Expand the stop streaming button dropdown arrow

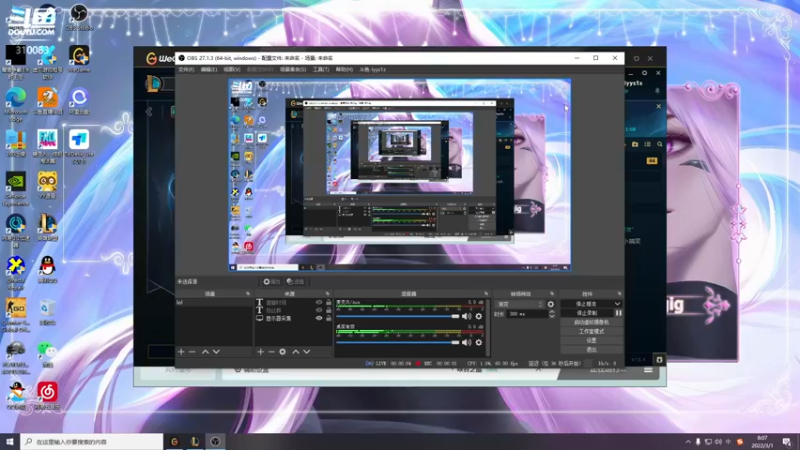pos(617,304)
